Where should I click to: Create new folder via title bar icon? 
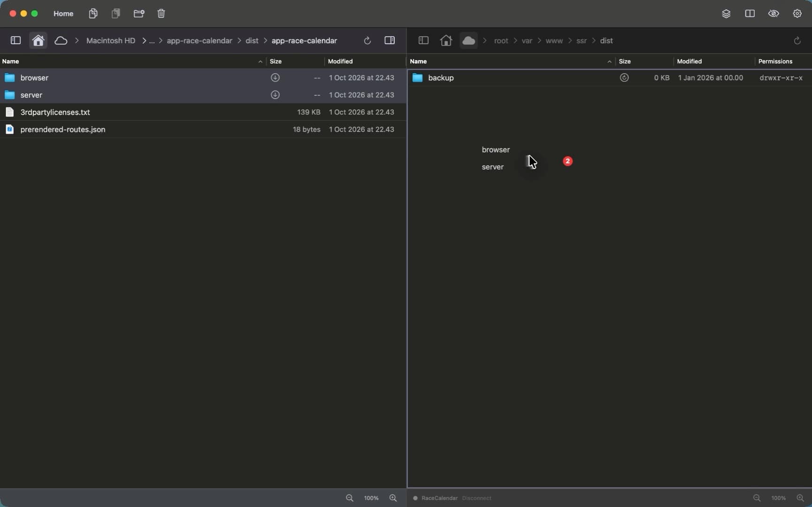(139, 14)
